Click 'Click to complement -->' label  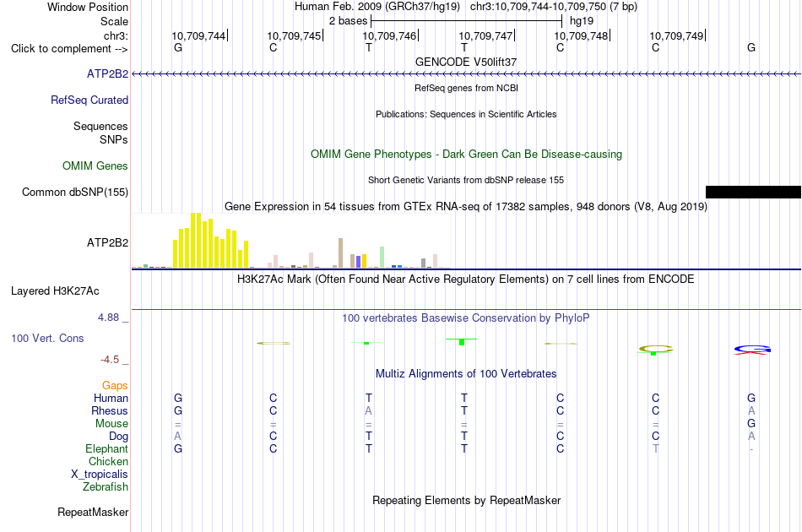pos(69,49)
